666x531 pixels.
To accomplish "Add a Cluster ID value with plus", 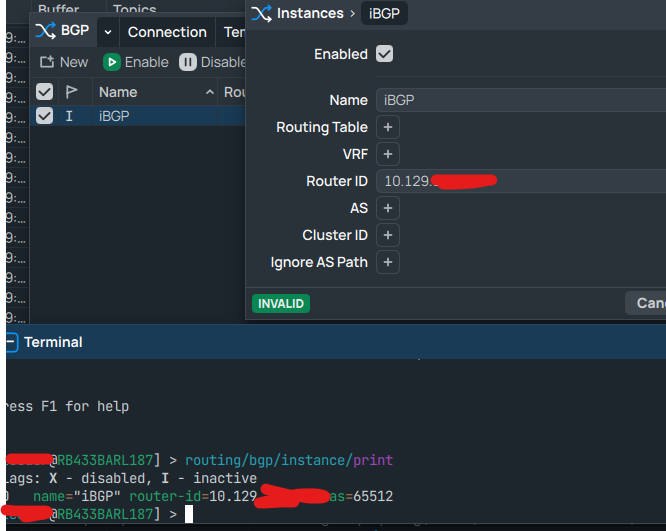I will [388, 235].
